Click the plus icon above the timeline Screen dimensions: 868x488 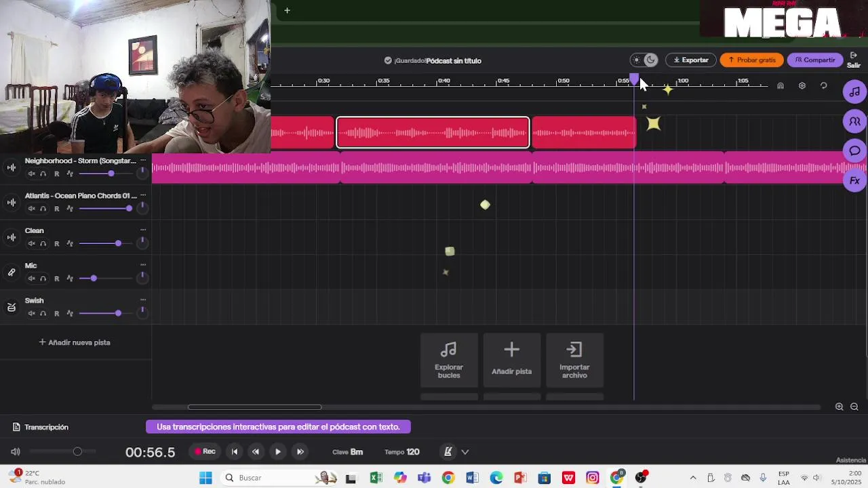click(x=287, y=10)
